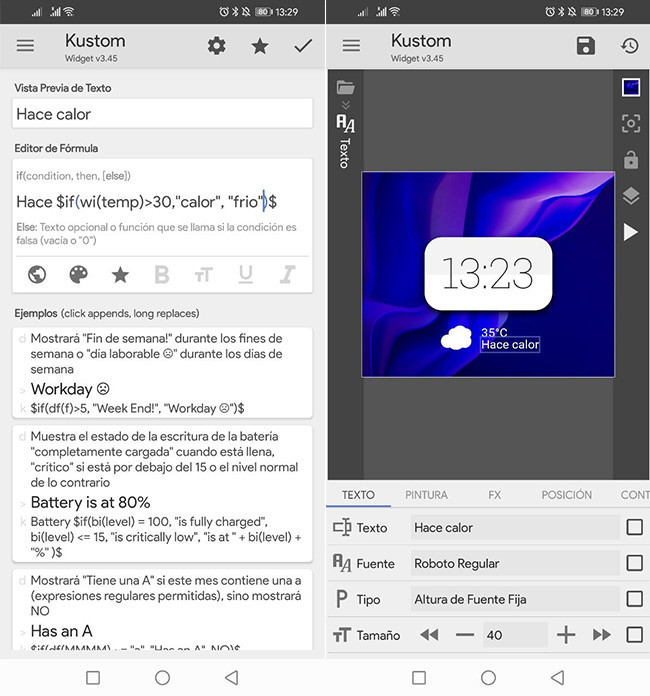
Task: Open the color palette picker icon
Action: 79,274
